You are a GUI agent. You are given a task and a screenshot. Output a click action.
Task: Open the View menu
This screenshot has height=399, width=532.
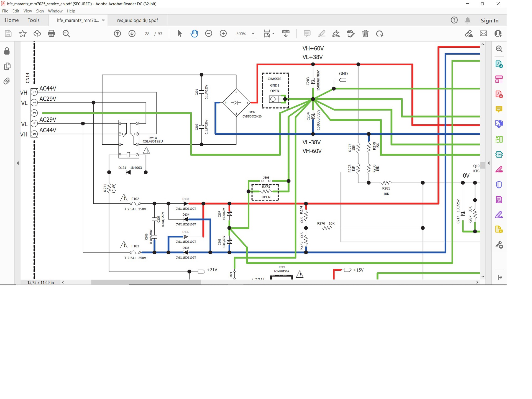tap(27, 11)
